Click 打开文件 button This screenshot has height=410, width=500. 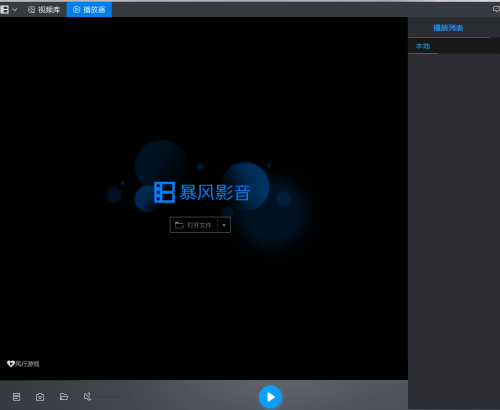pyautogui.click(x=194, y=225)
